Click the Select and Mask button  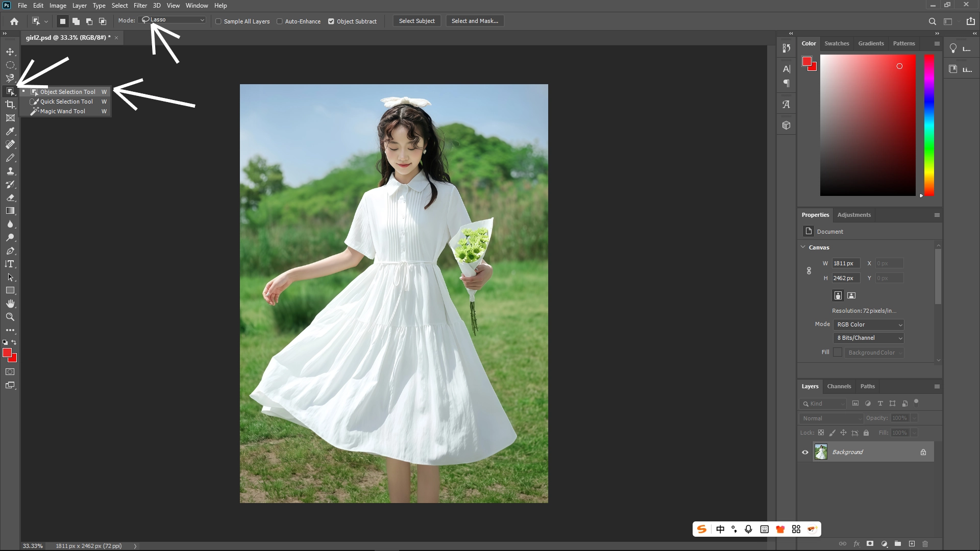474,21
